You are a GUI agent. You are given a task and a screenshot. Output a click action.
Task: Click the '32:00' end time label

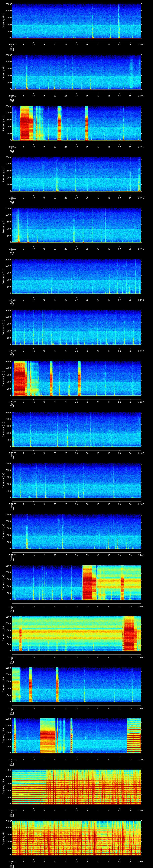coord(141,504)
